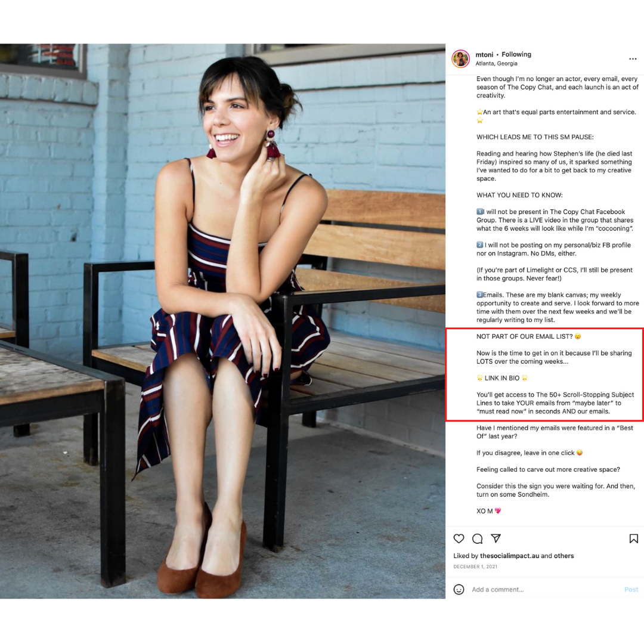Toggle the Following status button
644x644 pixels.
516,54
